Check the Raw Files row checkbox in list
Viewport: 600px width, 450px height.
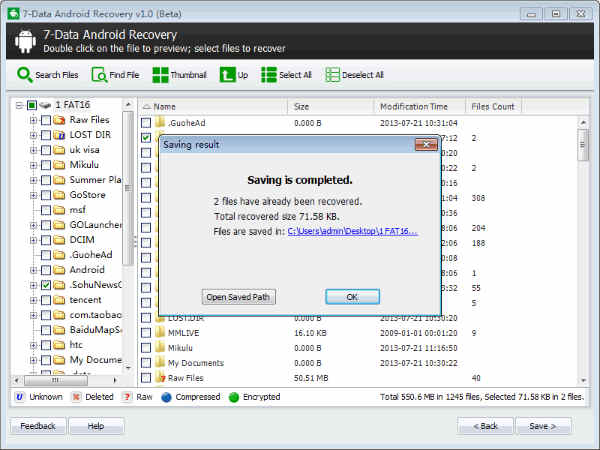tap(146, 378)
